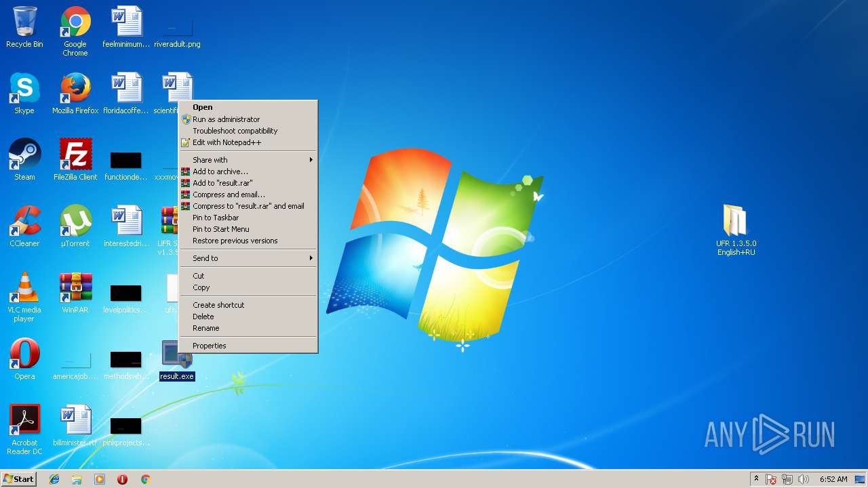Screen dimensions: 868x488
Task: Expand the Share with submenu
Action: [x=248, y=160]
